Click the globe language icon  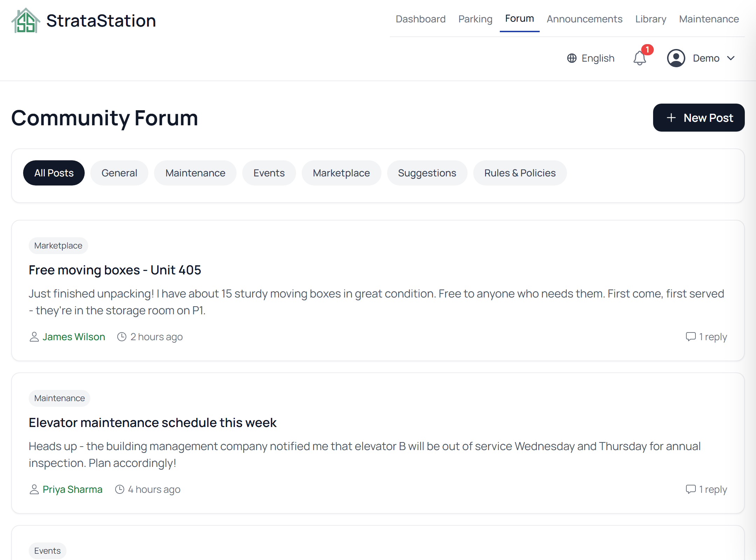click(572, 58)
